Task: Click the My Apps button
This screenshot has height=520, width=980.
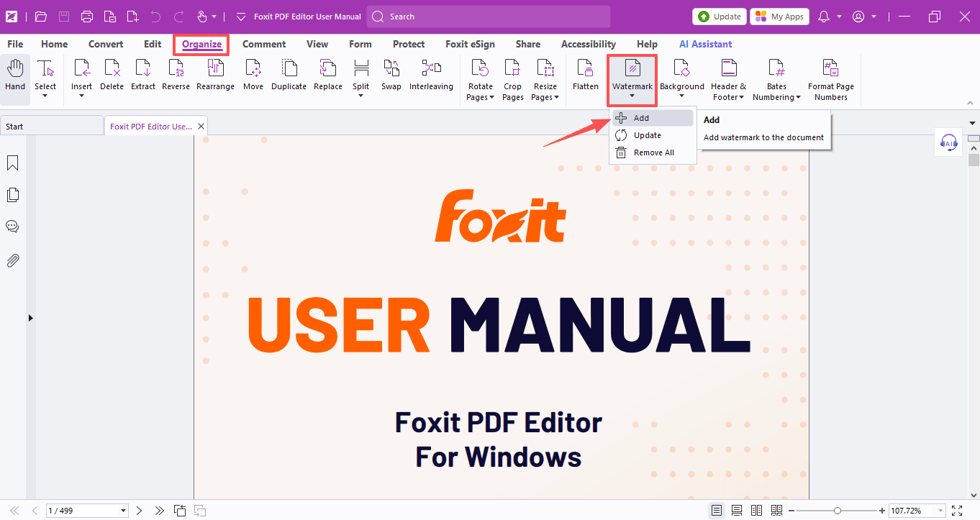Action: click(779, 17)
